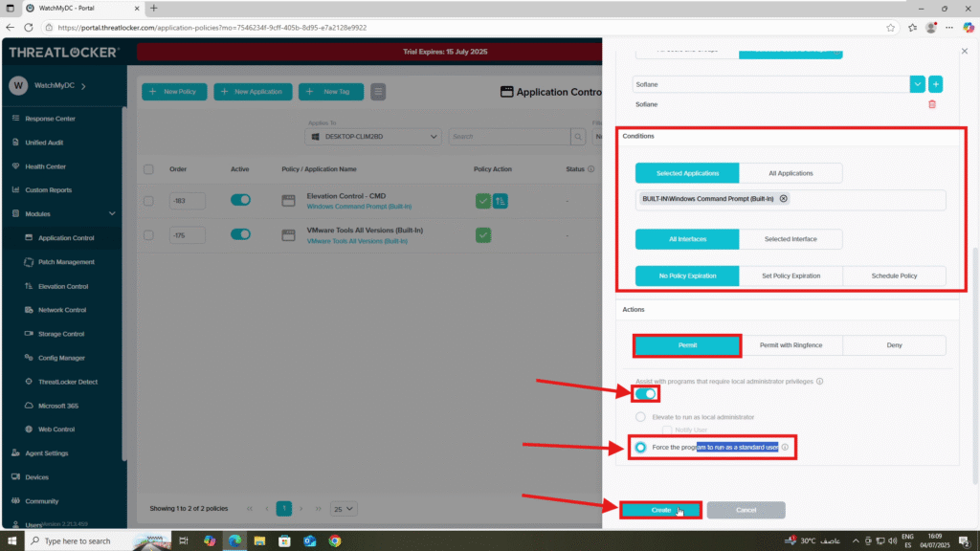Check the Notify User checkbox
Viewport: 980px width, 551px height.
pos(667,430)
